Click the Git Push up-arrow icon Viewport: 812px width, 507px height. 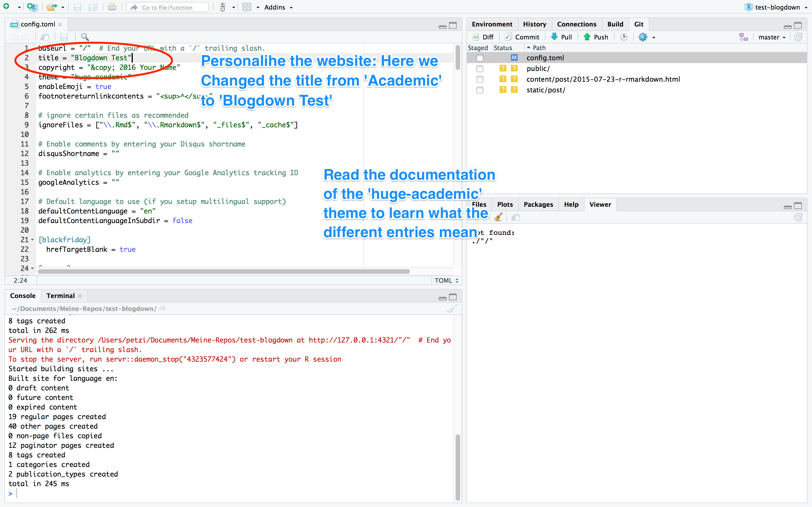click(x=587, y=37)
